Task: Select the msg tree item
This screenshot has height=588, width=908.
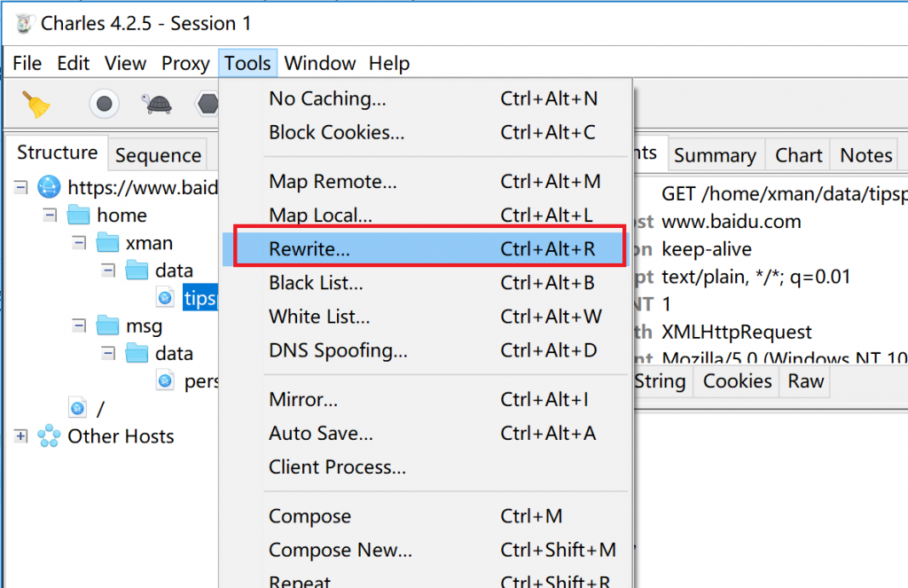Action: coord(145,326)
